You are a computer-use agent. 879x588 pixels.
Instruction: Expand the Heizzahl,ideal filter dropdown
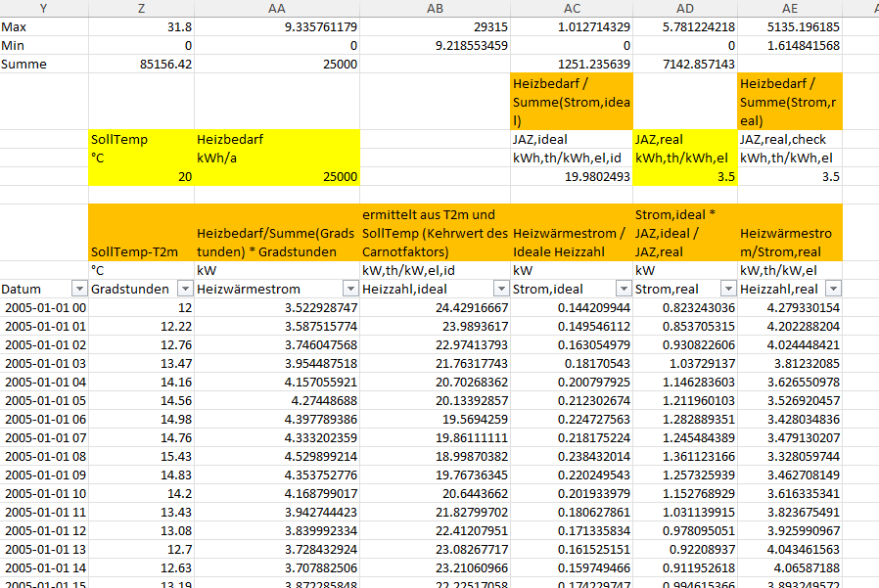tap(499, 290)
